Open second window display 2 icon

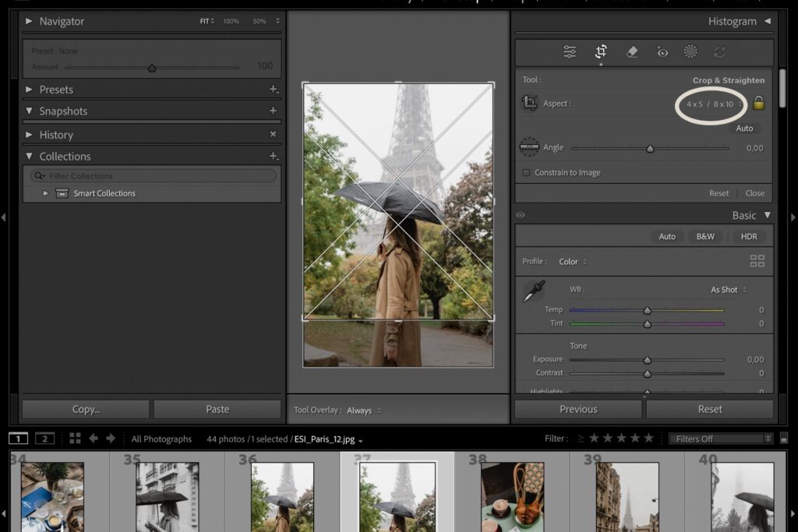click(44, 439)
